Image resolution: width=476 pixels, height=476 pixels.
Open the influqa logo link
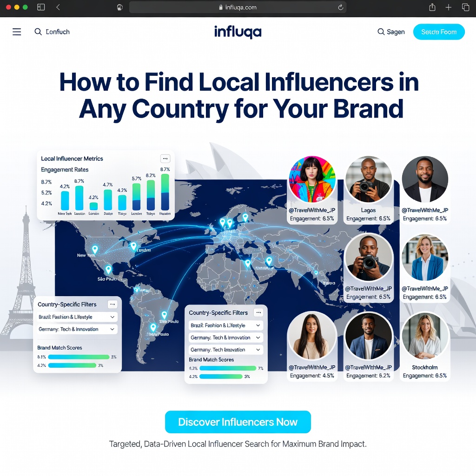[238, 32]
